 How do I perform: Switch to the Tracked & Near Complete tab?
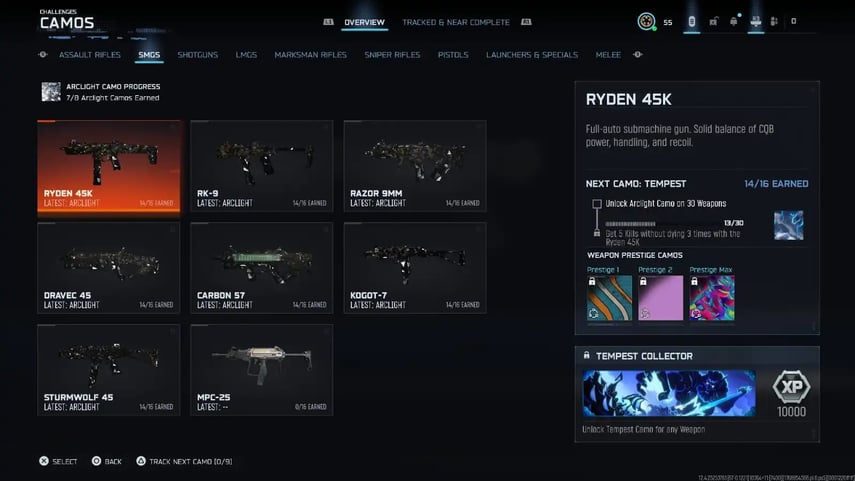455,22
